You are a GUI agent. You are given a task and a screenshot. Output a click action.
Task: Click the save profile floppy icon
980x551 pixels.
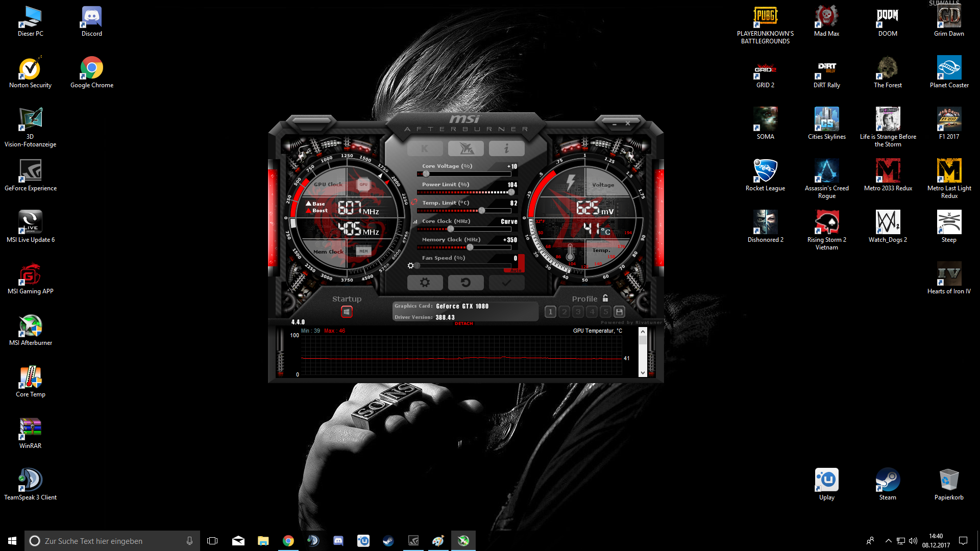(x=619, y=312)
